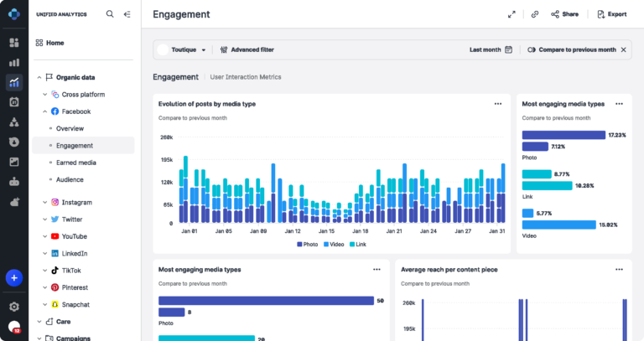Select Last month date range

point(485,49)
